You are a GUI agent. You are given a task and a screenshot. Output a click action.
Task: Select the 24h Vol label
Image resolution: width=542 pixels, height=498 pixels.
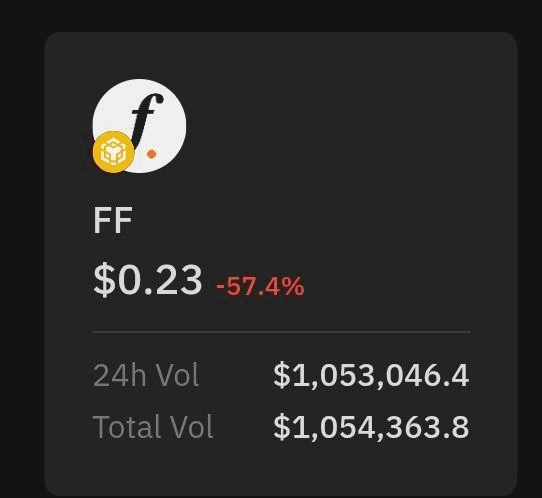point(146,375)
